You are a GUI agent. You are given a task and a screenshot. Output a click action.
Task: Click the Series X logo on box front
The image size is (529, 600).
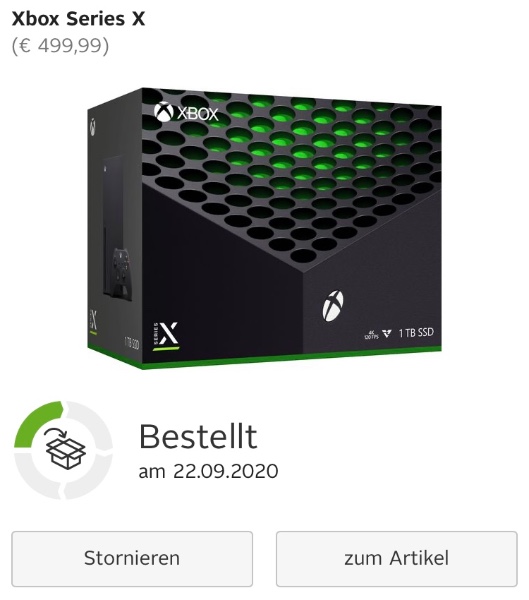166,336
